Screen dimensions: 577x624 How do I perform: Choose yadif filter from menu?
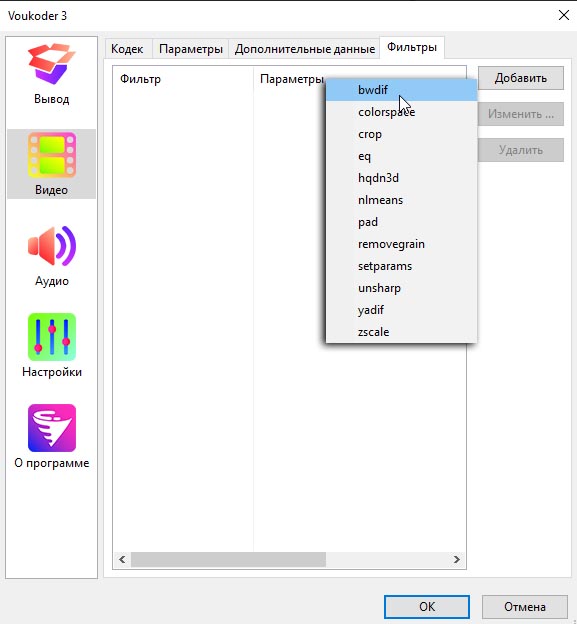tap(401, 310)
